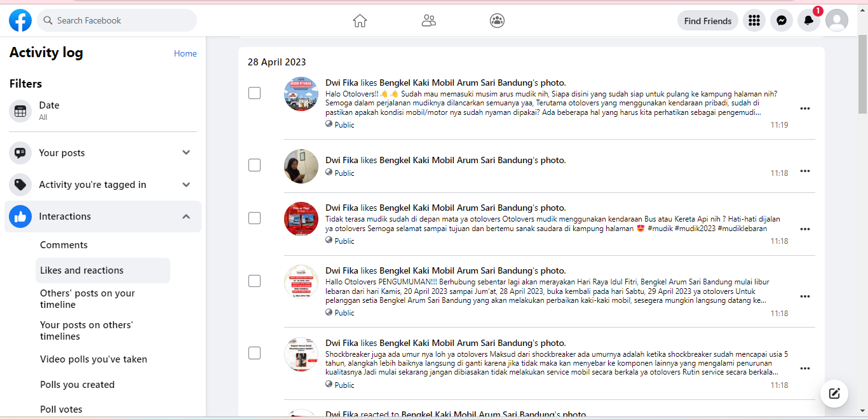
Task: Click the Public audience label at 11:19
Action: tap(340, 125)
